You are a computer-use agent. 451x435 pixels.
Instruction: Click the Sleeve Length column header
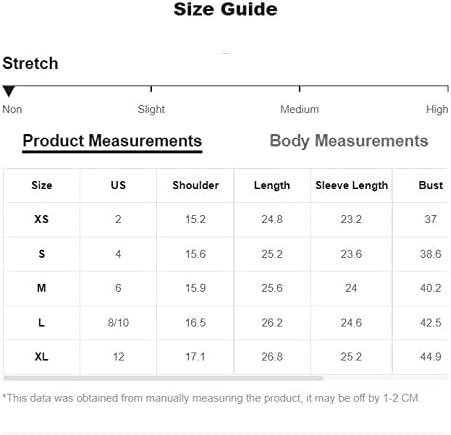coord(352,185)
